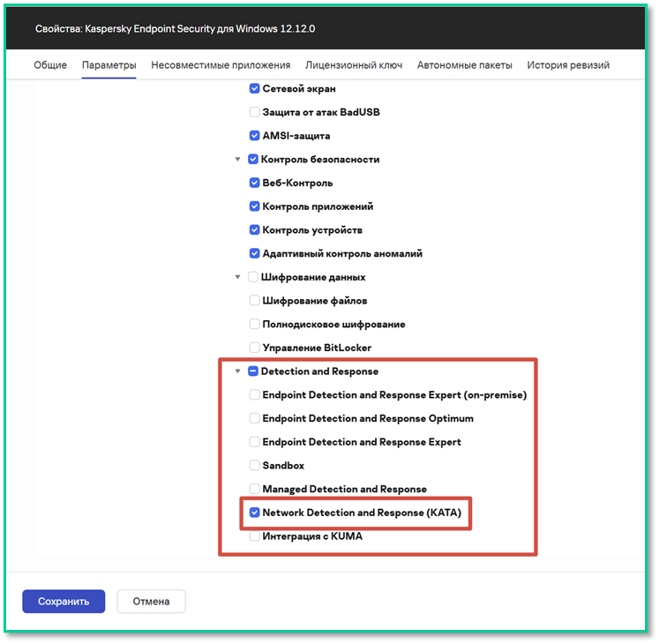Screen dimensions: 659x644
Task: Toggle Контроль устройств checkbox
Action: [254, 230]
